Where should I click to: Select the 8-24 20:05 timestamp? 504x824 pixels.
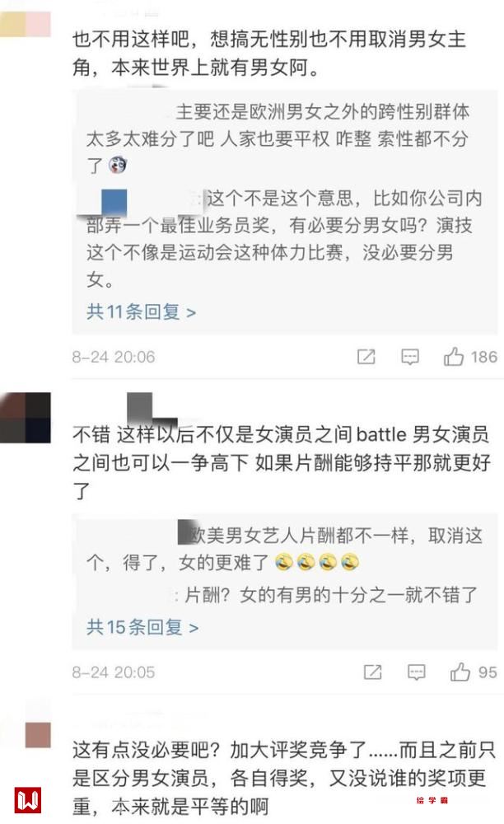pos(114,672)
